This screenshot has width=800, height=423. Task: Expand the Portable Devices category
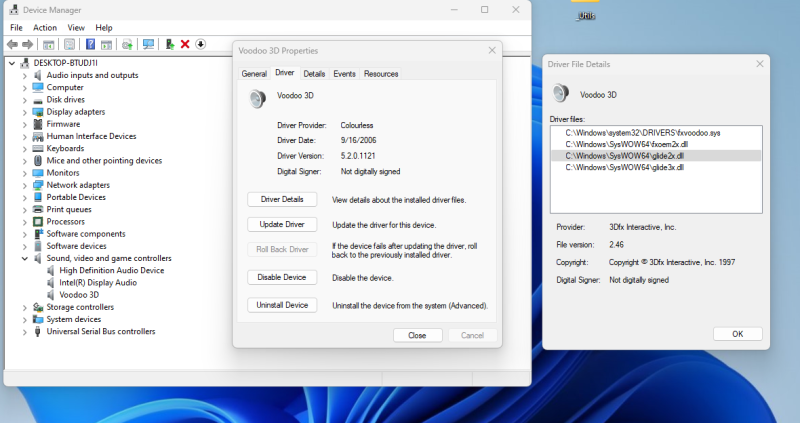click(24, 197)
